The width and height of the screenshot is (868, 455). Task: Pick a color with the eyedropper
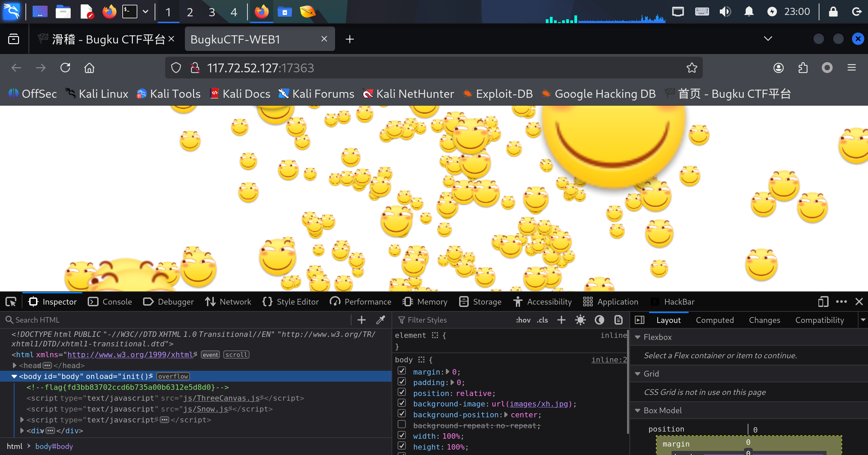pos(381,320)
